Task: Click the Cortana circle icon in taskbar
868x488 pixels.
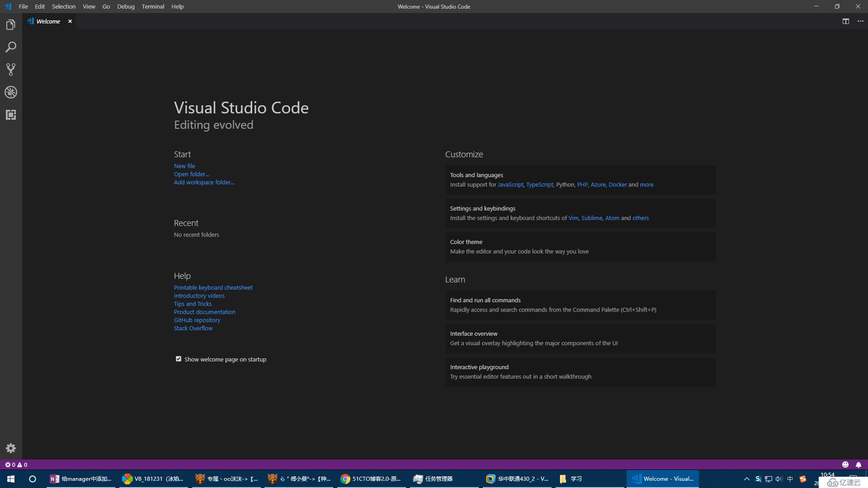Action: (x=33, y=479)
